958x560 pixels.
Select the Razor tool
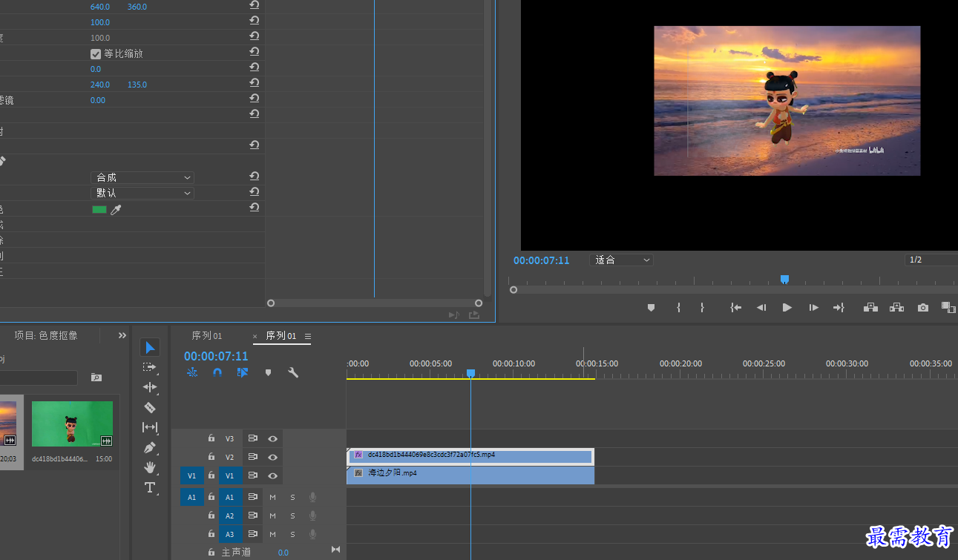(150, 407)
